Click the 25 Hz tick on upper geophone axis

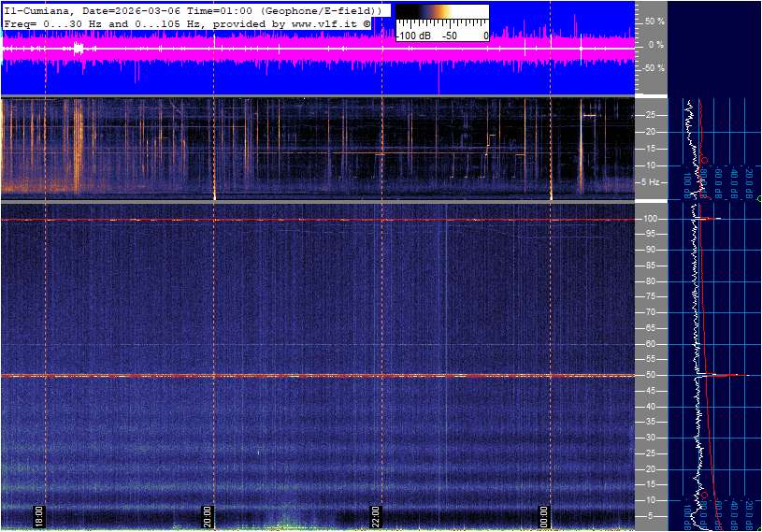coord(649,115)
